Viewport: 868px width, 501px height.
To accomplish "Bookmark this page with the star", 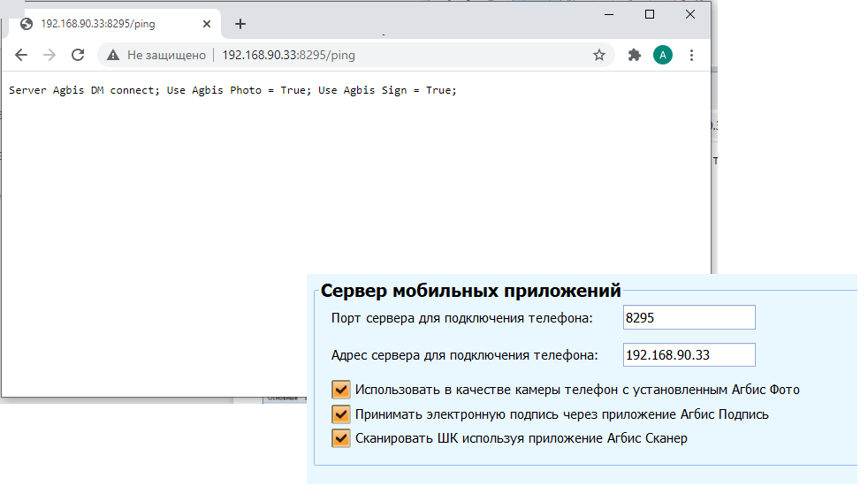I will (599, 55).
